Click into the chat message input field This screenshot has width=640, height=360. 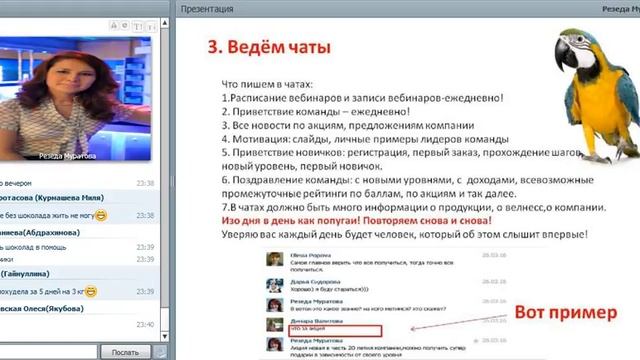48,352
